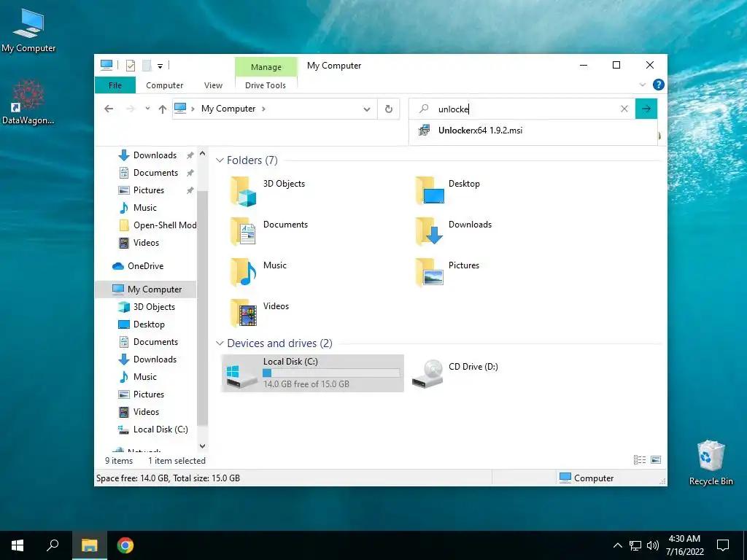Select the 3D Objects folder icon
The image size is (747, 560).
click(x=244, y=192)
